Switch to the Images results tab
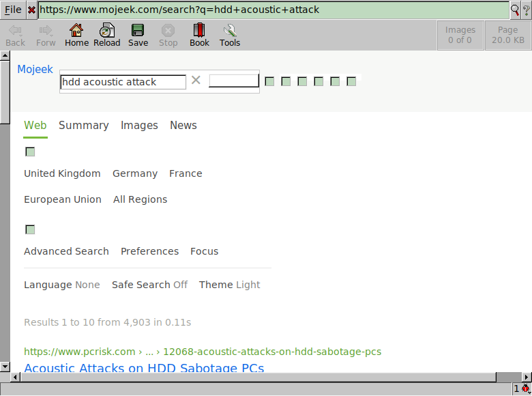This screenshot has height=396, width=532. tap(139, 126)
